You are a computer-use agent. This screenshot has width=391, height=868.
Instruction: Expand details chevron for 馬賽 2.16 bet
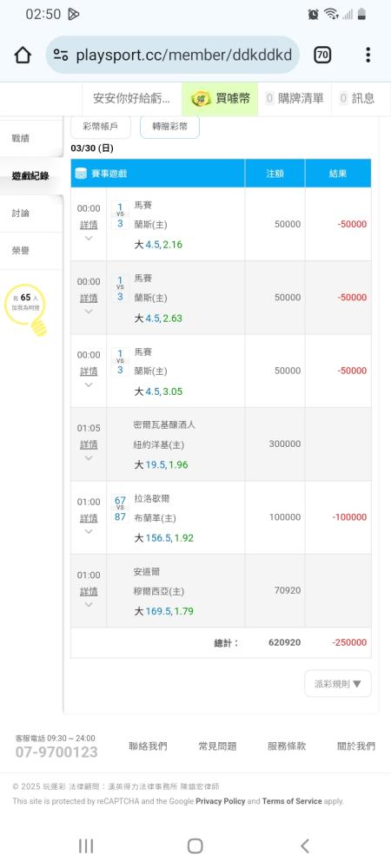[x=89, y=239]
